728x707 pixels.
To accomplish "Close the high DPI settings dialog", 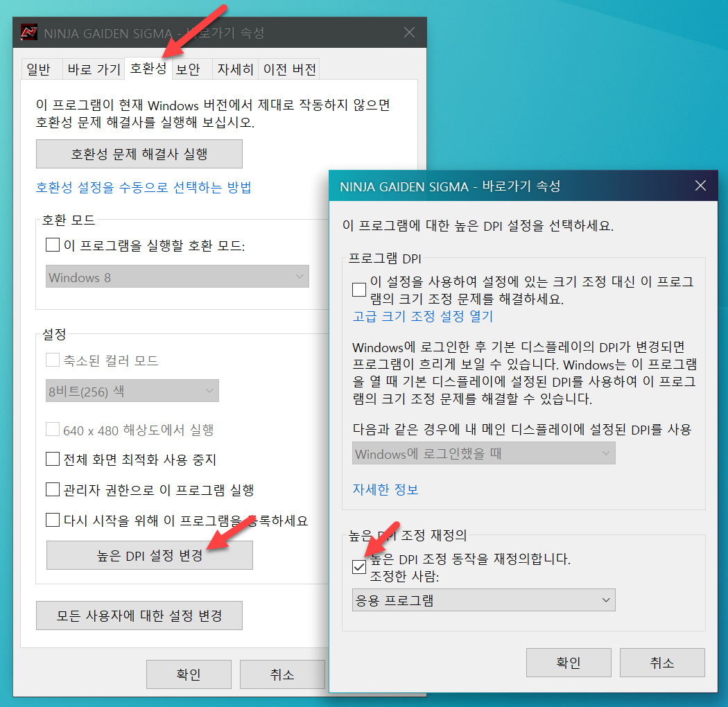I will (x=700, y=186).
